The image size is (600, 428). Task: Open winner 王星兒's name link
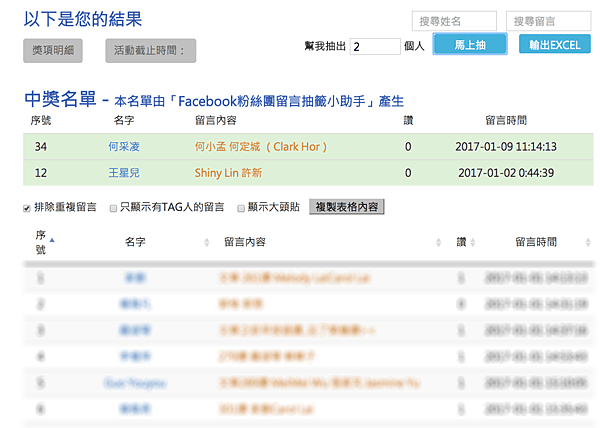[x=124, y=172]
